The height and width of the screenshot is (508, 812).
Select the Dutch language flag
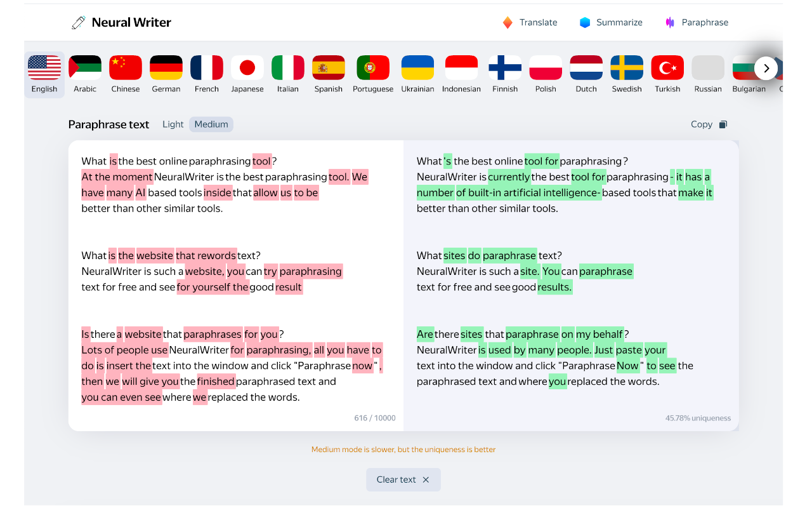pyautogui.click(x=586, y=67)
